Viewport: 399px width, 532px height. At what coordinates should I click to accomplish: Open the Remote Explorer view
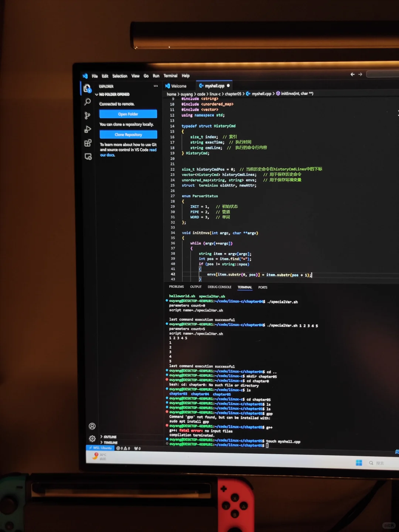(x=88, y=157)
